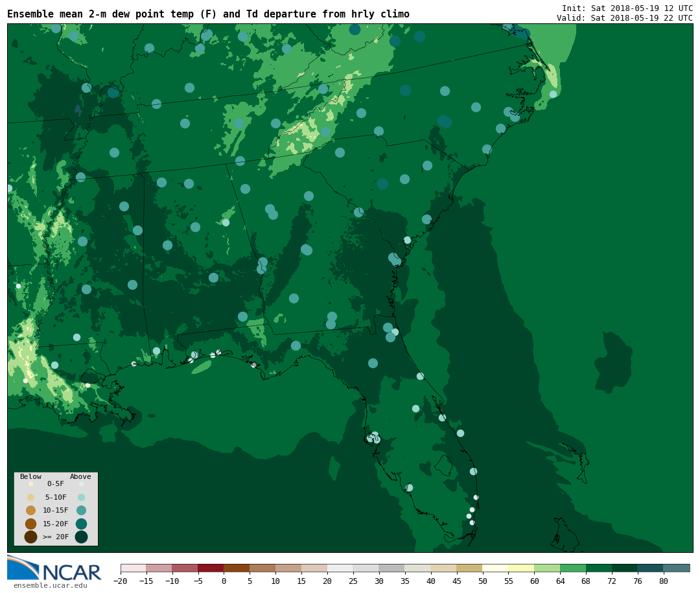This screenshot has height=593, width=700.
Task: Click the '-15' colorbar tick label
Action: pos(146,581)
